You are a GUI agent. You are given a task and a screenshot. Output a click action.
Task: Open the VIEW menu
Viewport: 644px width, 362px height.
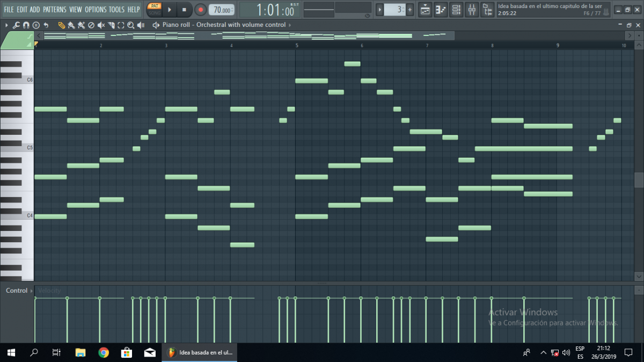click(76, 10)
